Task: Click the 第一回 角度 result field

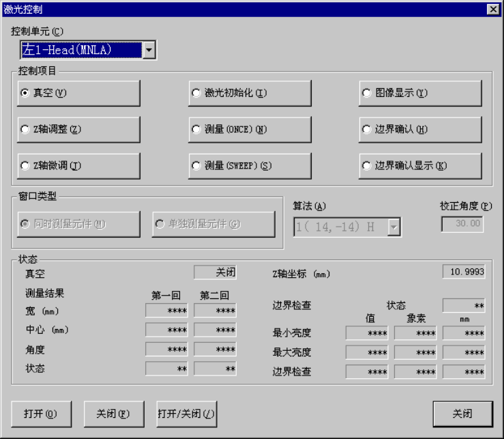Action: (166, 349)
